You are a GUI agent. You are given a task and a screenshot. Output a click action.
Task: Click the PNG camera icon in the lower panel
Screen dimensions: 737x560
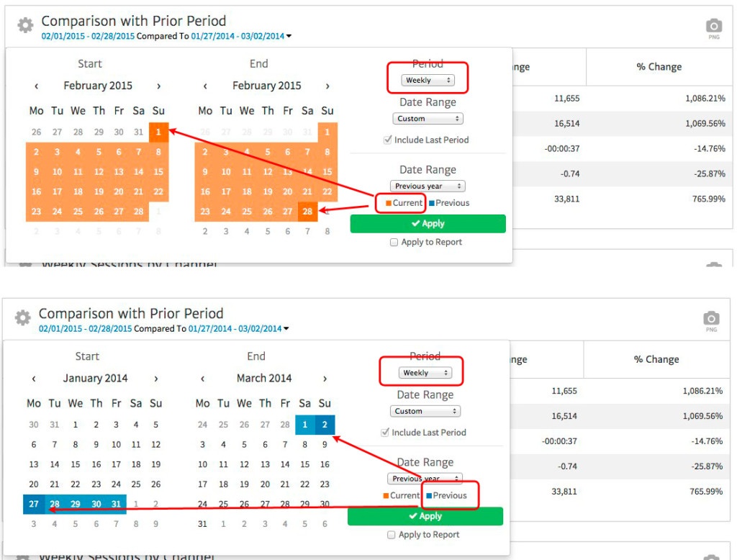(711, 320)
